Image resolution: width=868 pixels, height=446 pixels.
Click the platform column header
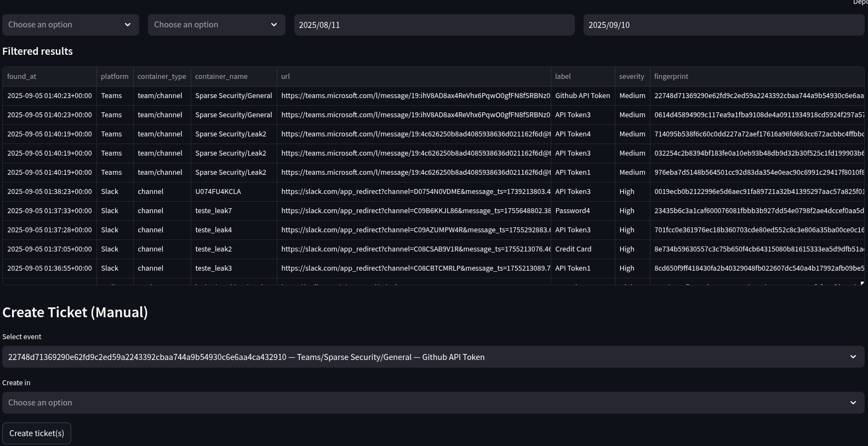pyautogui.click(x=115, y=77)
